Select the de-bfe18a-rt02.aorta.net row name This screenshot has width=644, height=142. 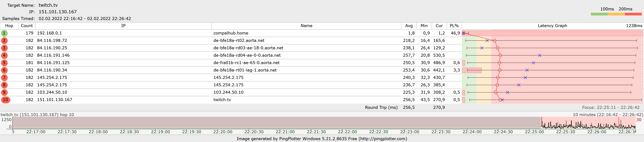coord(239,41)
